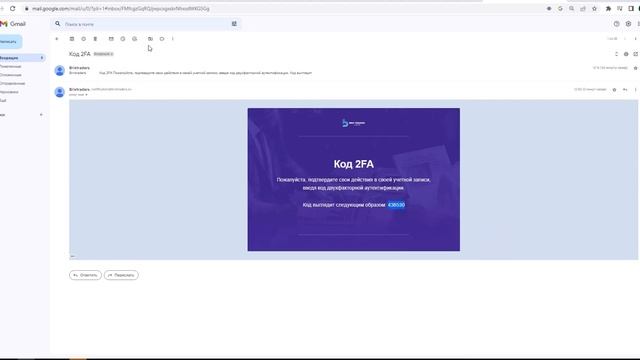Image resolution: width=640 pixels, height=360 pixels.
Task: Reply using arrow in message header
Action: [625, 90]
